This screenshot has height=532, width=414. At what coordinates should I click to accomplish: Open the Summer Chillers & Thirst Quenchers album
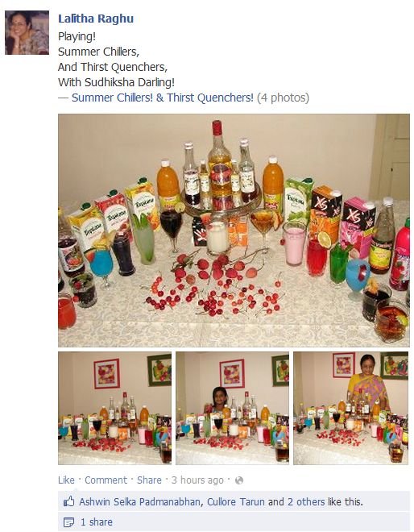click(x=163, y=98)
